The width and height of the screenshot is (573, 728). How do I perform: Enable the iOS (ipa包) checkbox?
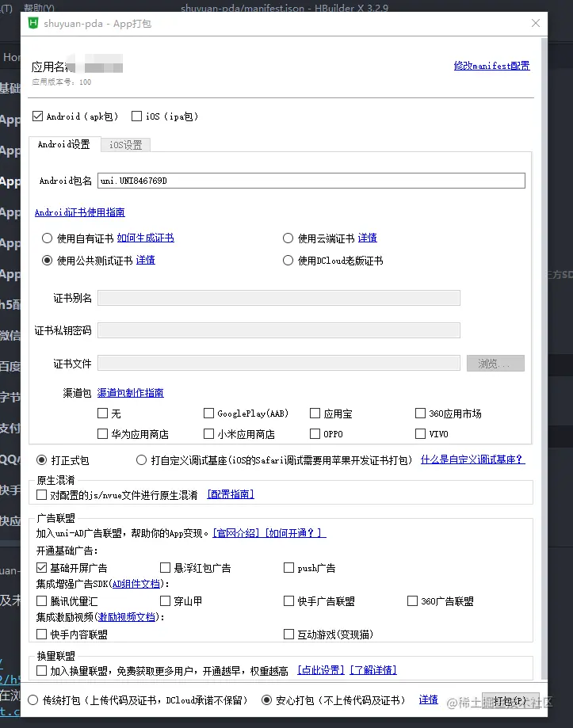click(x=136, y=116)
